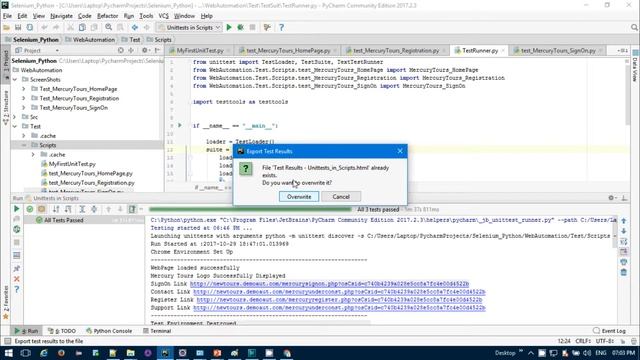Click the Find magnifier toolbar icon
The height and width of the screenshot is (360, 640).
click(108, 27)
